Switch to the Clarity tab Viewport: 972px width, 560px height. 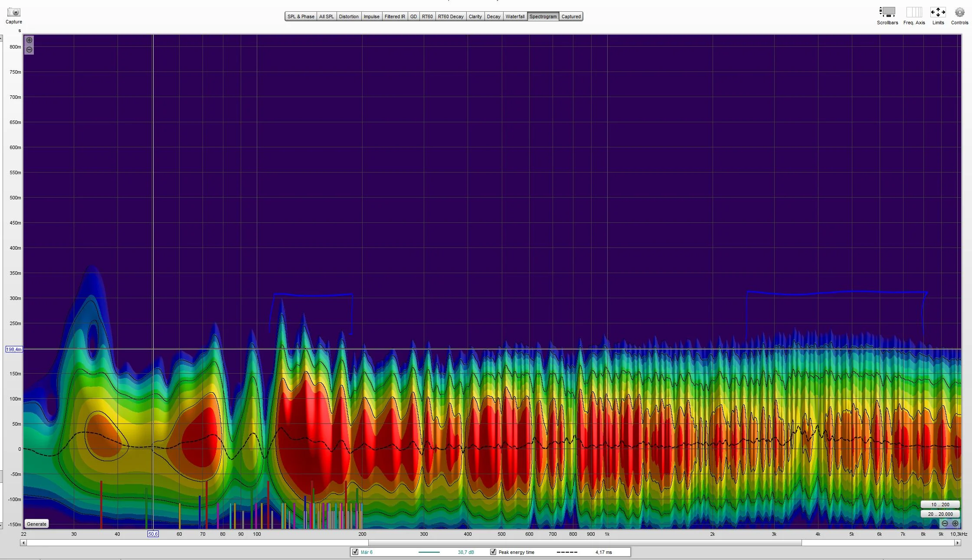click(x=475, y=16)
